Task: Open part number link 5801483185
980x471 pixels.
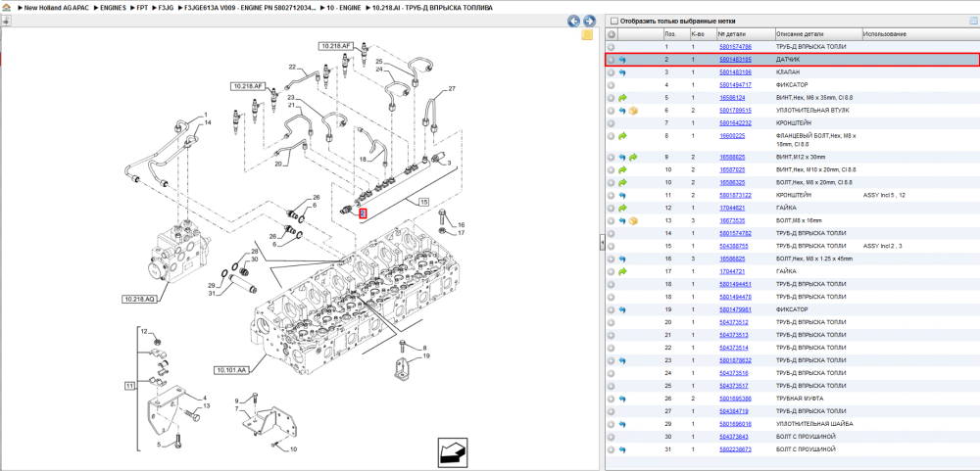Action: pyautogui.click(x=735, y=60)
